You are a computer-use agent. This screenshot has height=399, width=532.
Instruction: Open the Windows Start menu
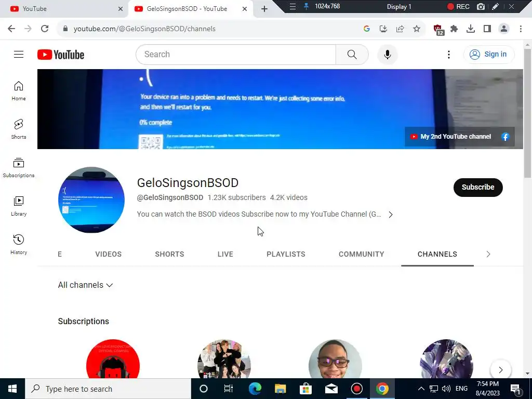12,389
